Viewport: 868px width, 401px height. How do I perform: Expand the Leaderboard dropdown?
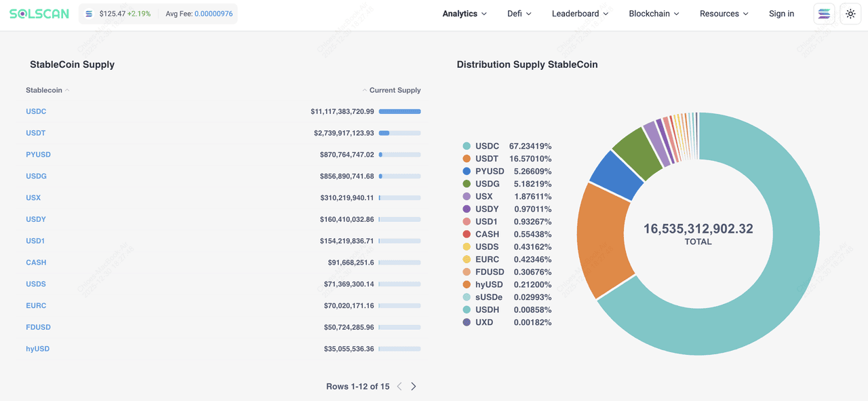pos(580,14)
